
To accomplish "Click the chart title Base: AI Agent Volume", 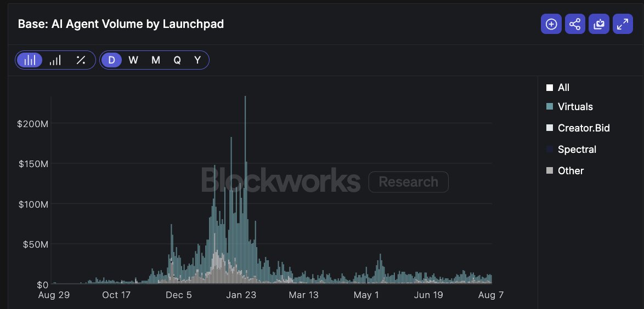I will (x=121, y=24).
